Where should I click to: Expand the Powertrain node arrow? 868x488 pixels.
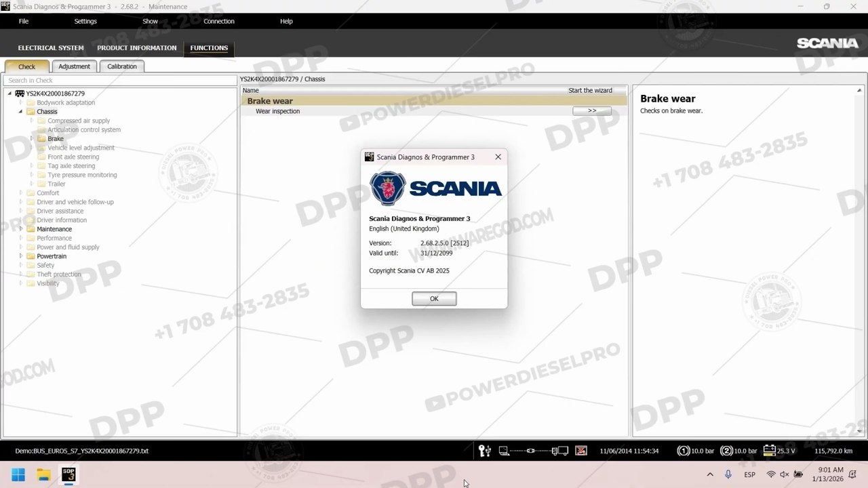pos(21,256)
